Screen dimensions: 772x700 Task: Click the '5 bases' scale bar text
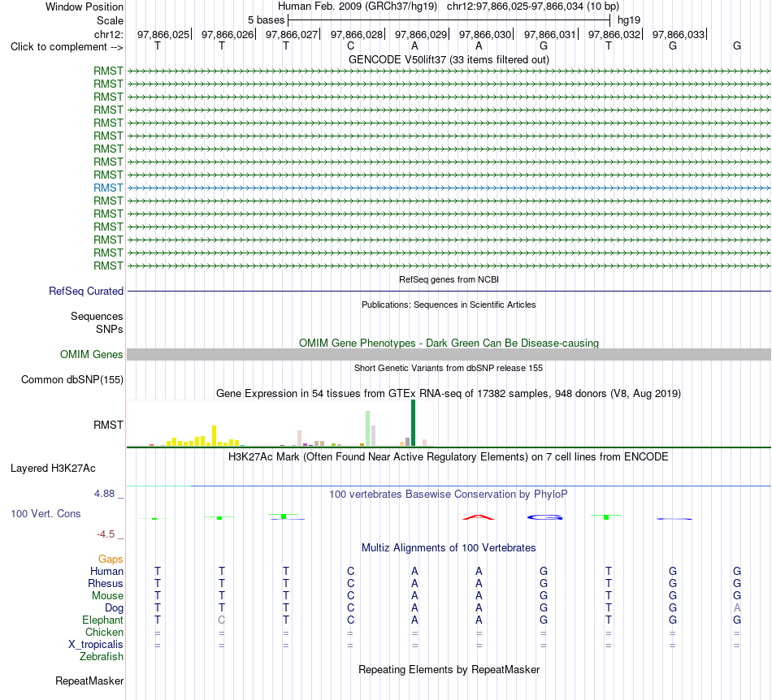266,20
